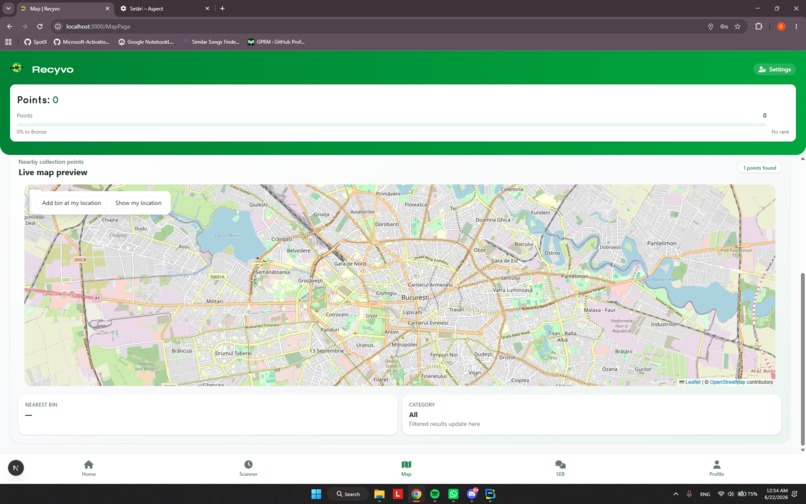This screenshot has width=806, height=504.
Task: Click 'Show my location' on the map
Action: 138,203
